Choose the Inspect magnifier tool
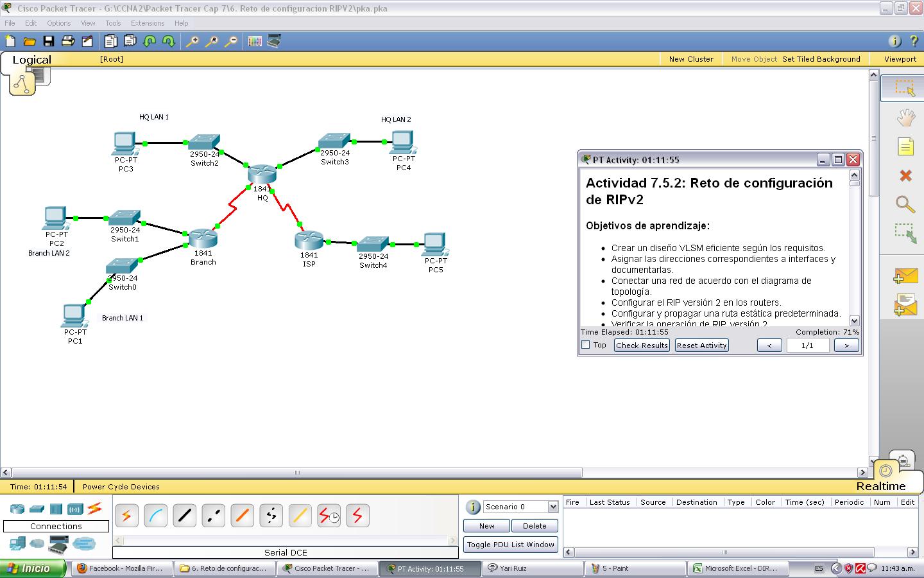The image size is (924, 578). tap(905, 205)
